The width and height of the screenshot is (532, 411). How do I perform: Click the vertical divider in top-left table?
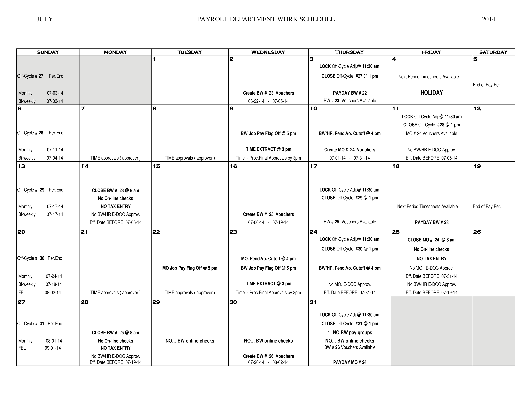point(79,80)
